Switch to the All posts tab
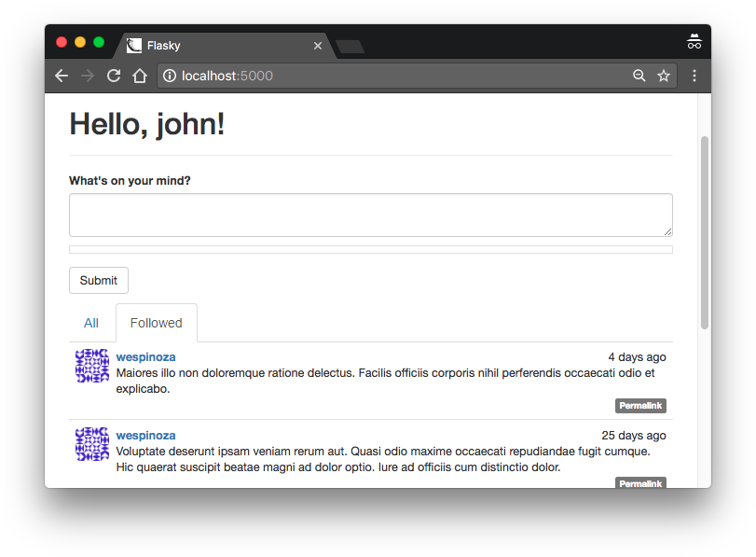Screen dimensions: 756x557 (x=91, y=323)
